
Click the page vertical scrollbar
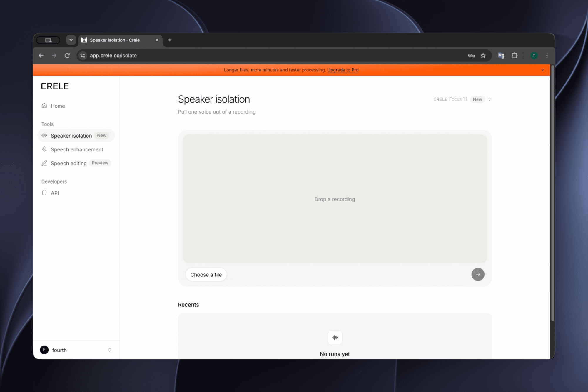(552, 193)
